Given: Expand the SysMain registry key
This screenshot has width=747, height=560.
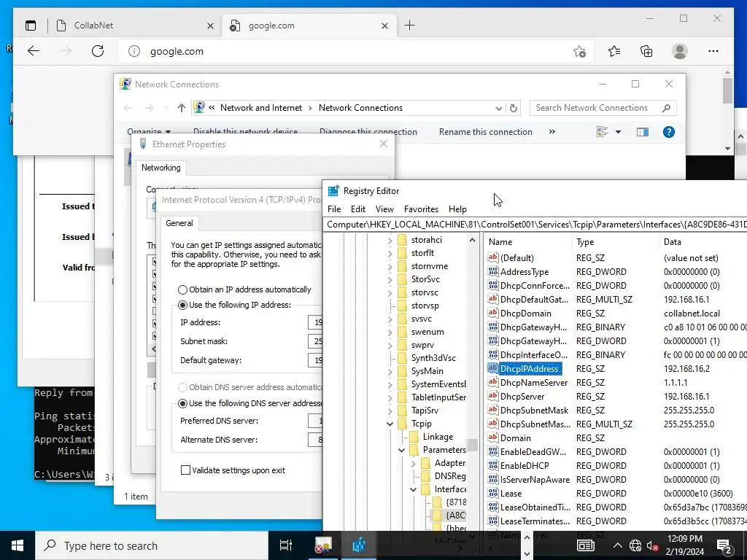Looking at the screenshot, I should [x=390, y=371].
